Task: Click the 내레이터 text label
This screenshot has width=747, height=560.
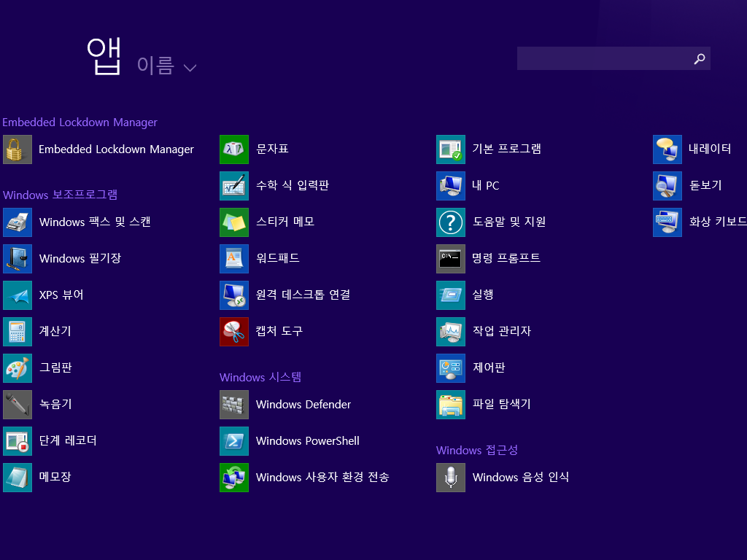Action: 710,149
